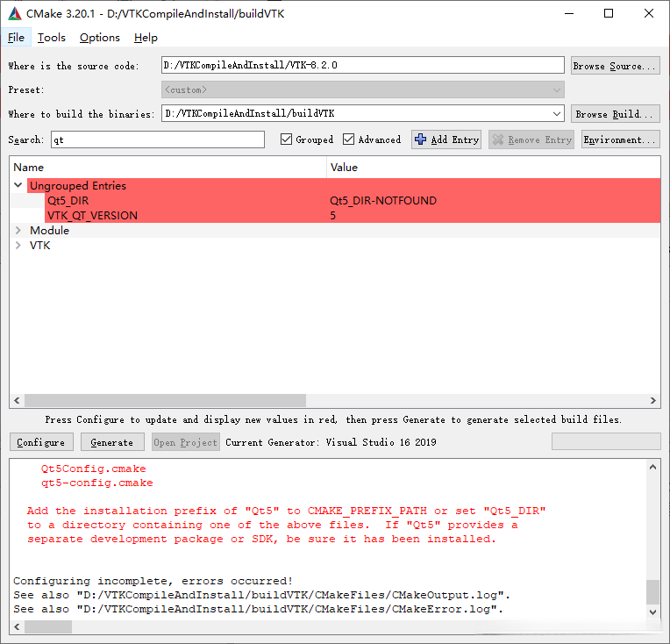The height and width of the screenshot is (644, 670).
Task: Collapse the Ungrouped Entries group
Action: click(x=18, y=185)
